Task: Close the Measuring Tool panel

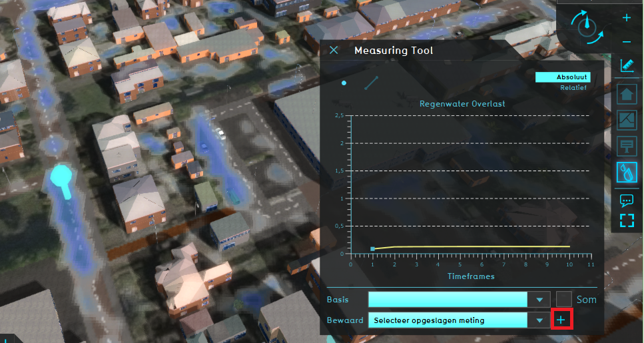Action: coord(334,51)
